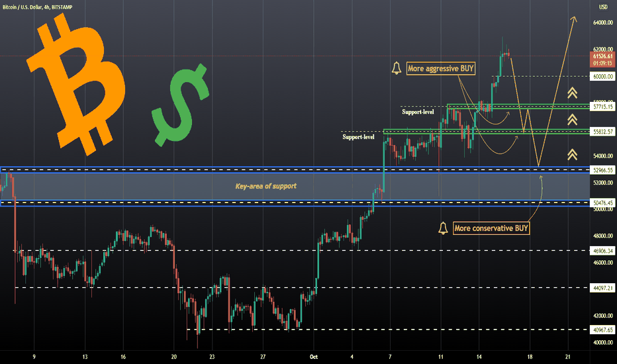The image size is (617, 364).
Task: Click the 46906.34 level price label
Action: click(x=602, y=251)
